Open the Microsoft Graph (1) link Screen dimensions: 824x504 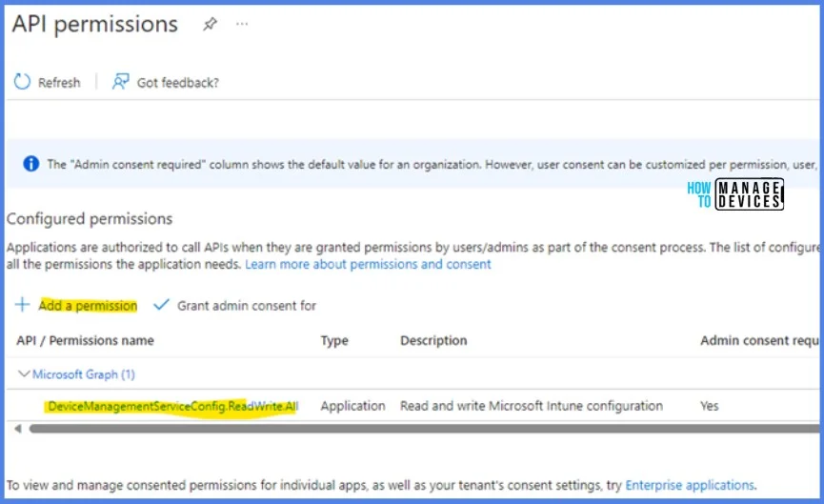84,374
